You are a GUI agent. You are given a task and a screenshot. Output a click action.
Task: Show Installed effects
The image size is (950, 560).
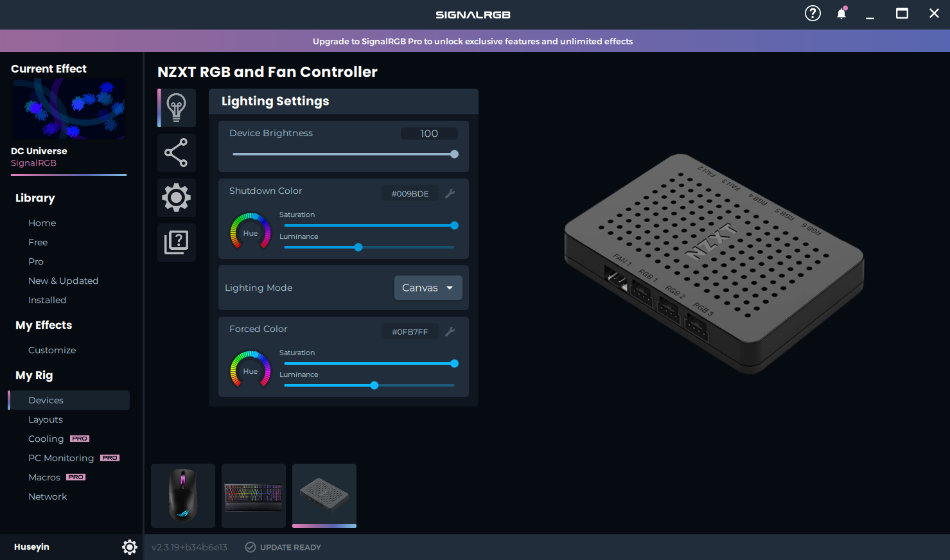pos(48,300)
